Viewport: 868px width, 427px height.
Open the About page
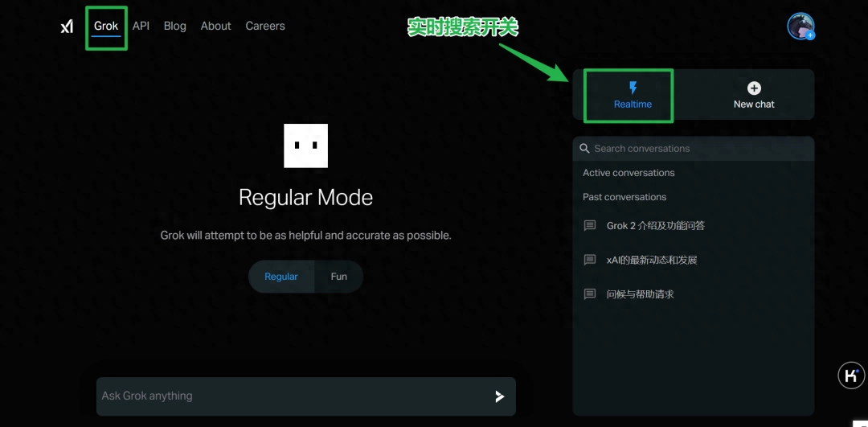216,26
